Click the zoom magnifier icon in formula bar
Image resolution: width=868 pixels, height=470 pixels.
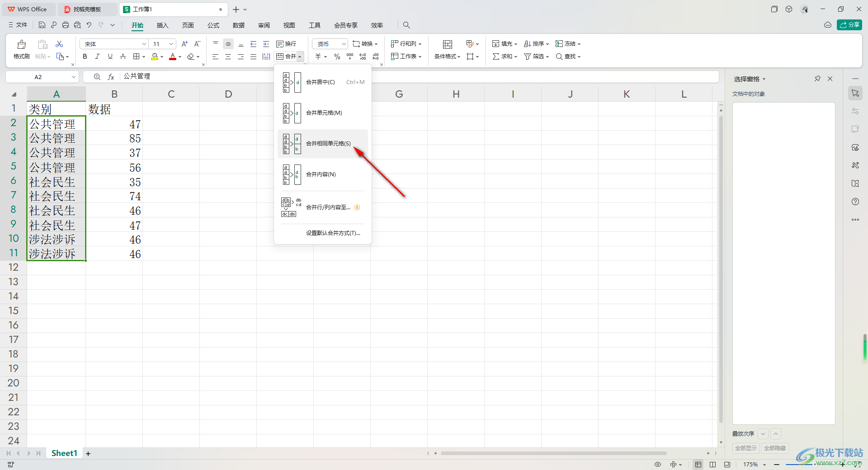point(97,77)
